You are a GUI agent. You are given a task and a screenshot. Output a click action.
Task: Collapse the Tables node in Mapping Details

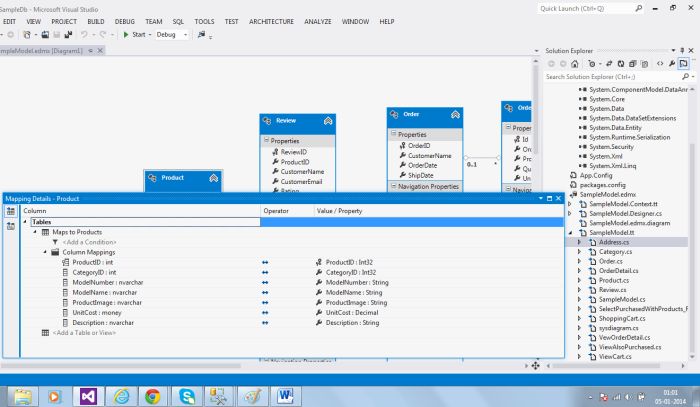(x=25, y=222)
